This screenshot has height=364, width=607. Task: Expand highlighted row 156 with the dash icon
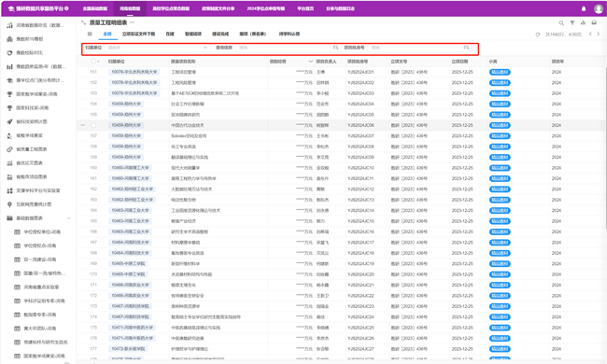click(x=83, y=125)
